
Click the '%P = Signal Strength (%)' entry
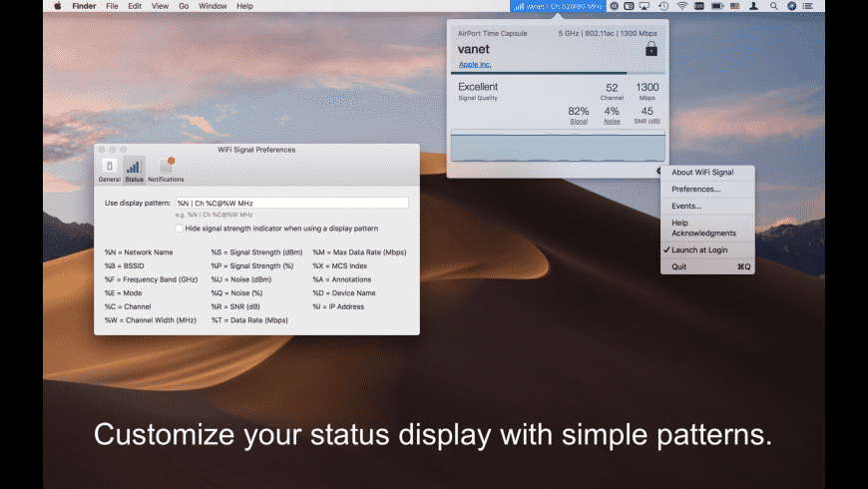point(251,265)
